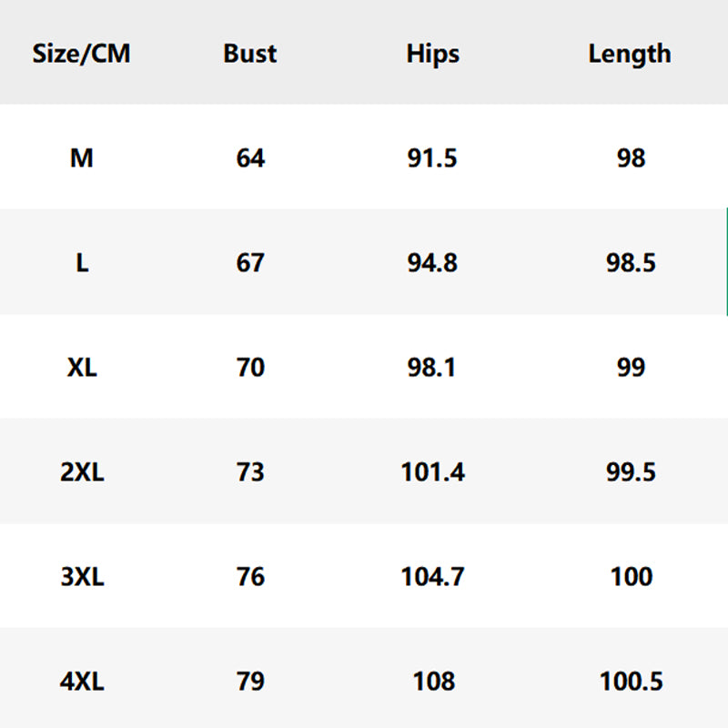Screen dimensions: 728x728
Task: Click the Size/CM column header
Action: tap(82, 54)
